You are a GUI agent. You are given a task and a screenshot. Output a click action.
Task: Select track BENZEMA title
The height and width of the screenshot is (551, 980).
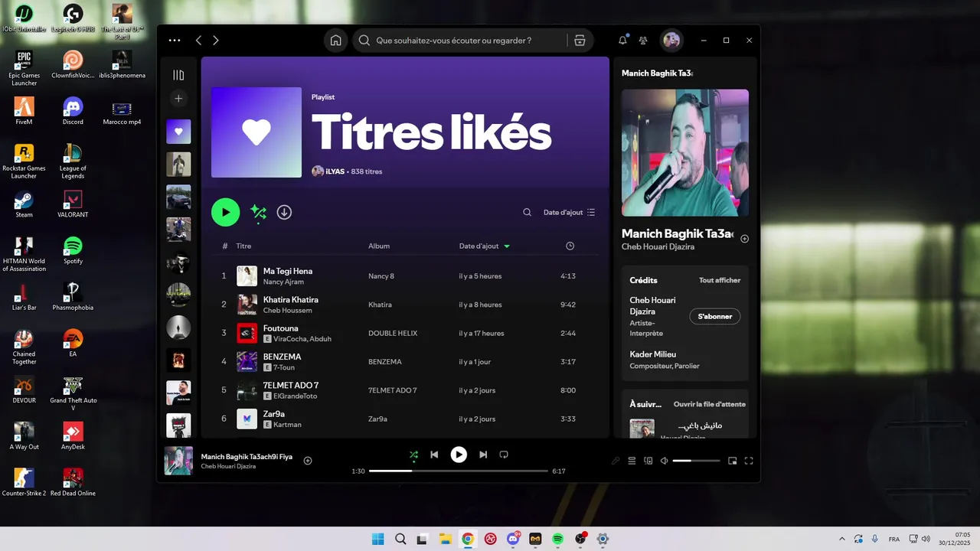tap(283, 357)
